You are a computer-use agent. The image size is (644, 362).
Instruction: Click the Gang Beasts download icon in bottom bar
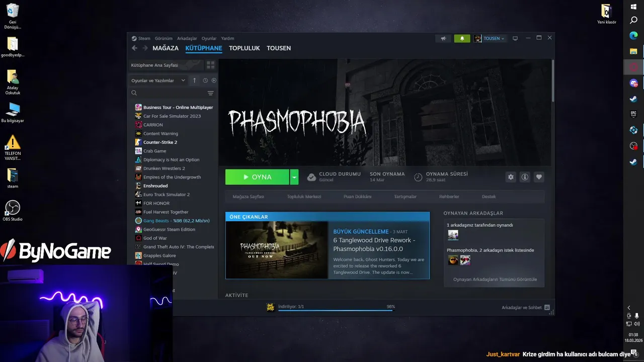click(271, 307)
